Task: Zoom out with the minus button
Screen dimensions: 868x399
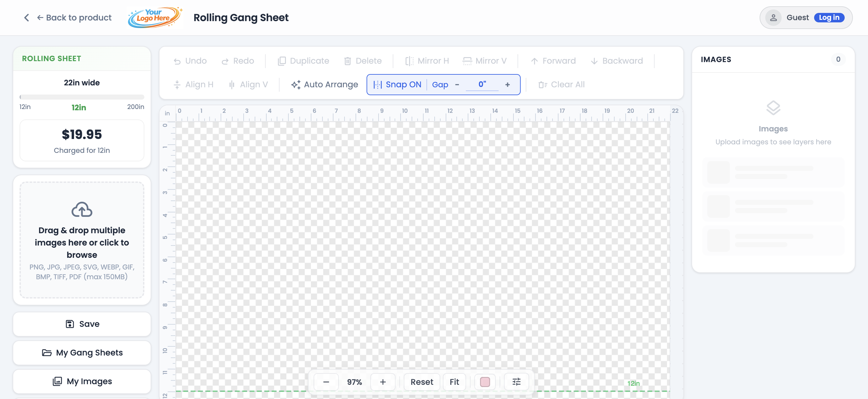Action: [326, 382]
